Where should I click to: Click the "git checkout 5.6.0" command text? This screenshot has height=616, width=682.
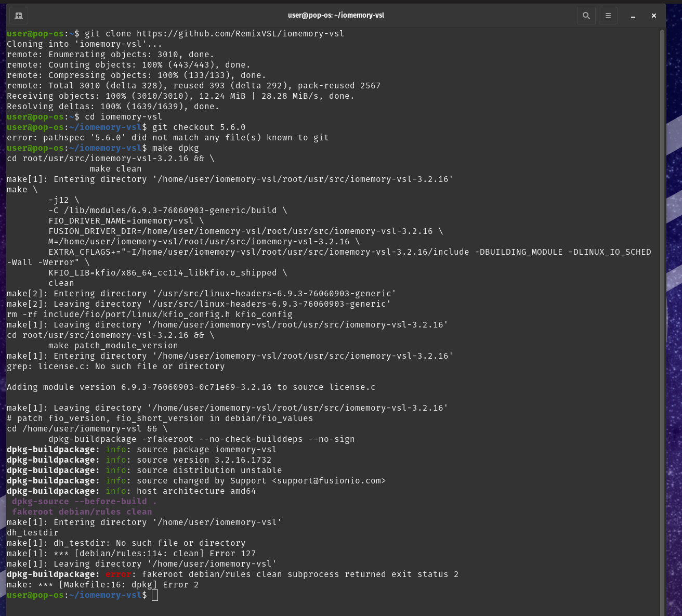tap(199, 127)
